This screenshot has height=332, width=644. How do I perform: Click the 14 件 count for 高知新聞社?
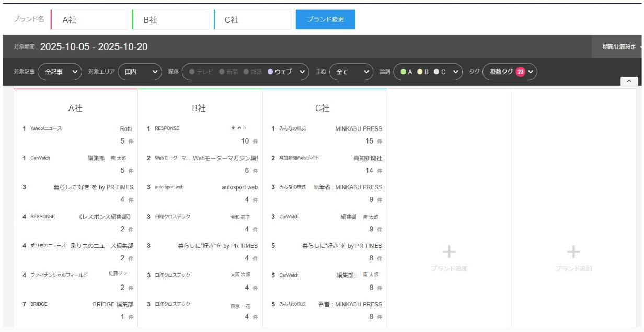tap(374, 170)
